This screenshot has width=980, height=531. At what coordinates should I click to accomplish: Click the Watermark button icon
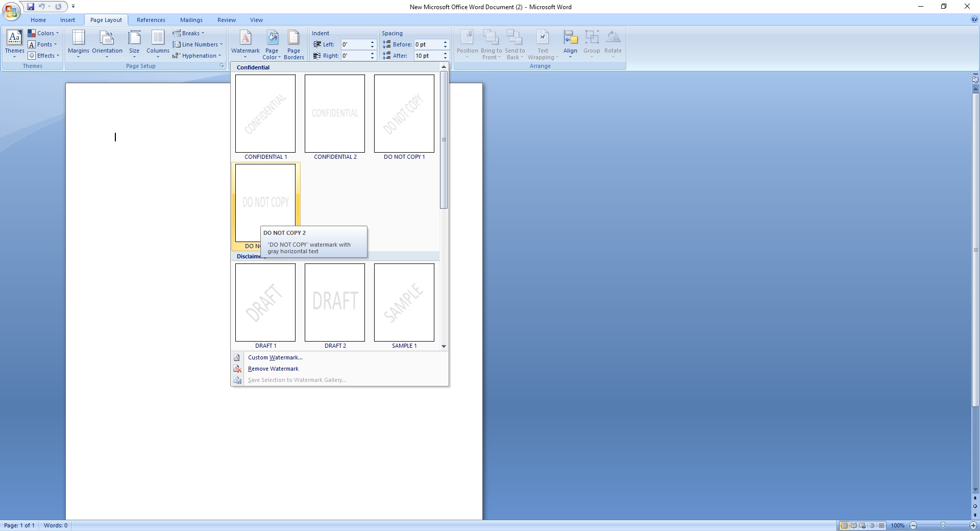pyautogui.click(x=245, y=38)
